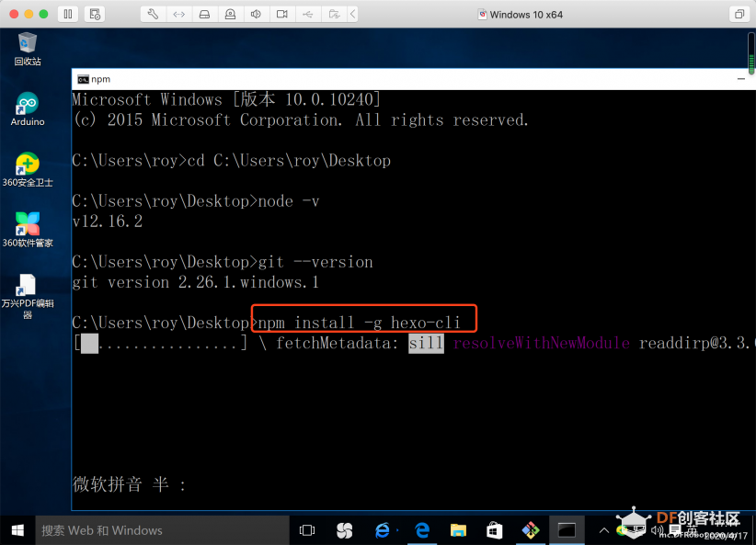Click the tray volume speaker icon
This screenshot has height=545, width=756.
point(657,530)
